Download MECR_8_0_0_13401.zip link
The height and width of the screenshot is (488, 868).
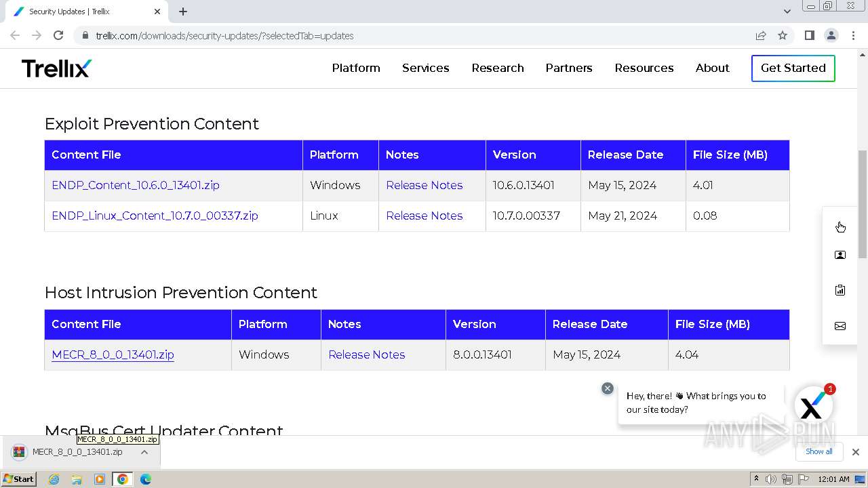coord(113,354)
